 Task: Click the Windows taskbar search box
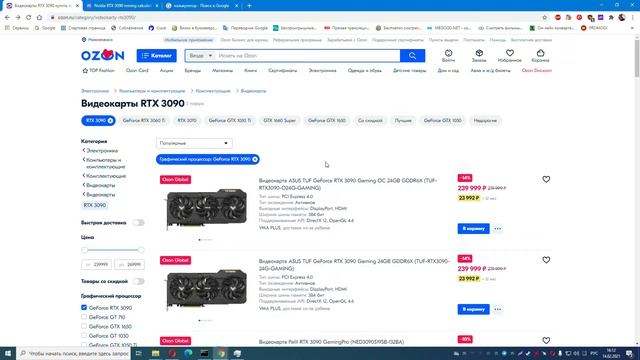(74, 353)
